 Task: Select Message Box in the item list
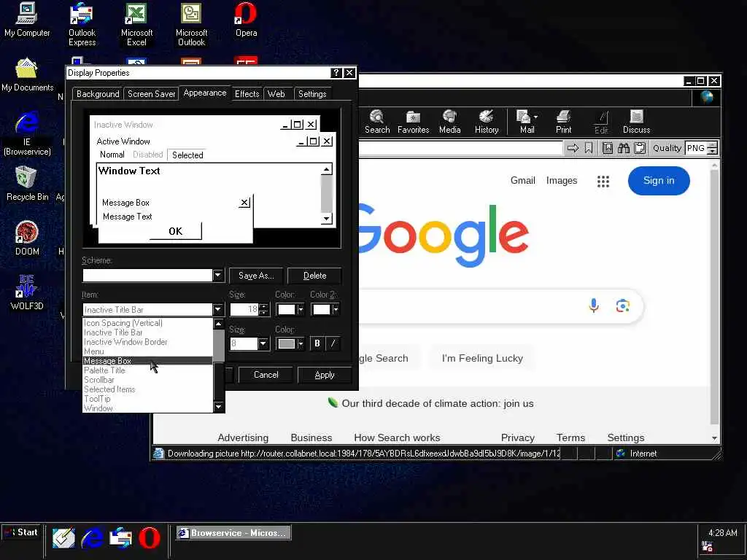pyautogui.click(x=147, y=361)
